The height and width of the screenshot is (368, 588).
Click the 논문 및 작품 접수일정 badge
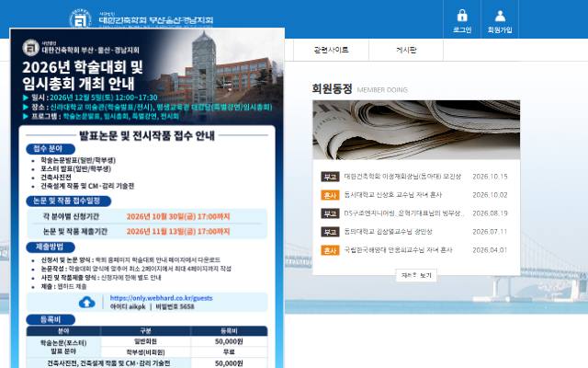coord(68,201)
